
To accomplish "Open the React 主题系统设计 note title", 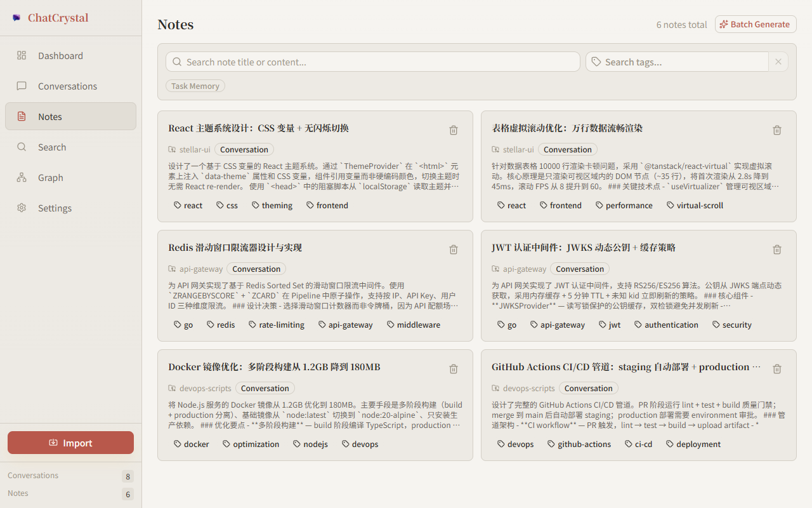I will tap(259, 128).
